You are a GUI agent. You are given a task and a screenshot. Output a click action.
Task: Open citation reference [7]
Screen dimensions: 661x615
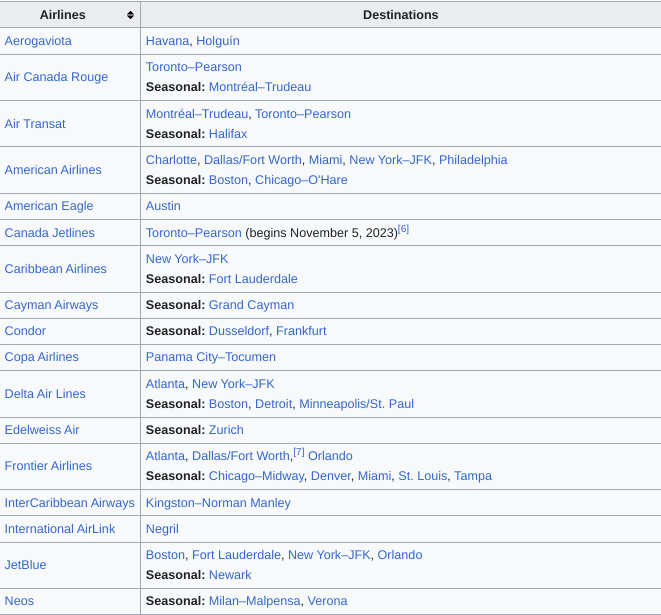(x=299, y=452)
